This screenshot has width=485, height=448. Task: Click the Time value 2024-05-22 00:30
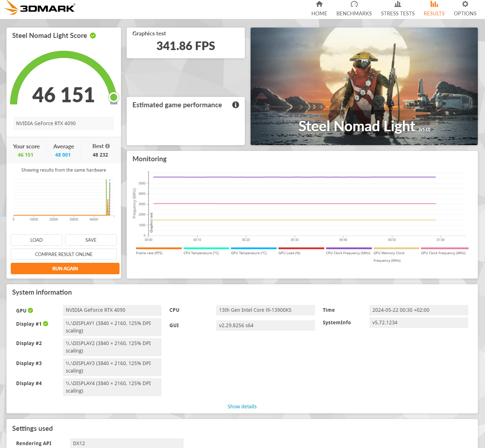pos(419,310)
